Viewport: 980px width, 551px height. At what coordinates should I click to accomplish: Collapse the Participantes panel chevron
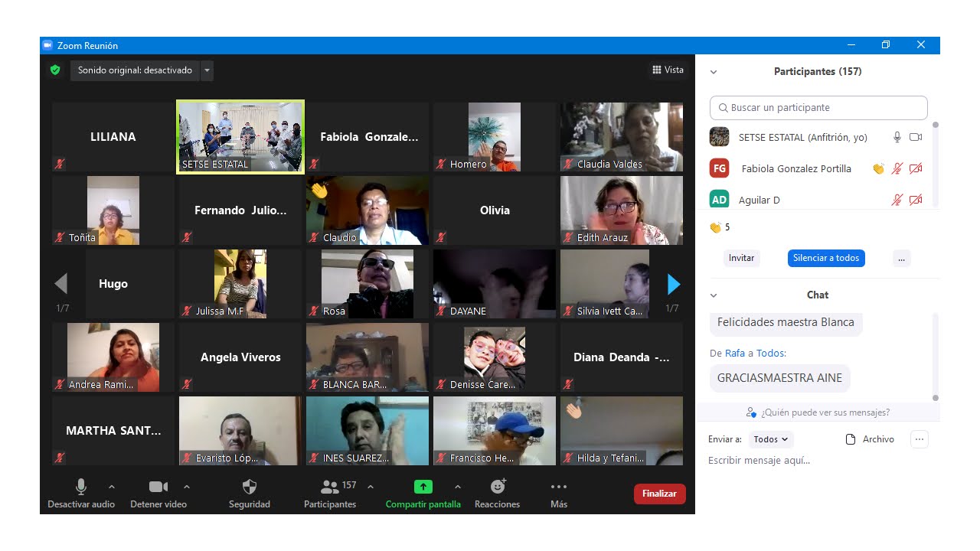[x=714, y=72]
